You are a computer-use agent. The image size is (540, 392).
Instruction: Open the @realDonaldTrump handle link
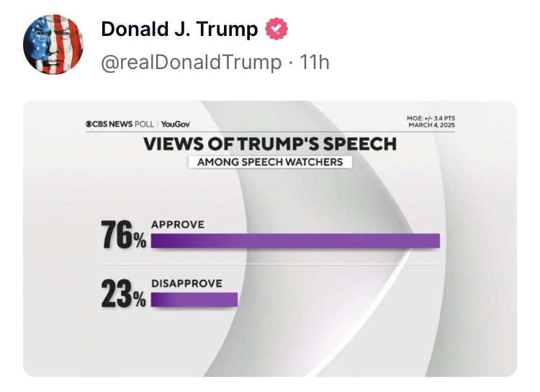click(x=191, y=63)
